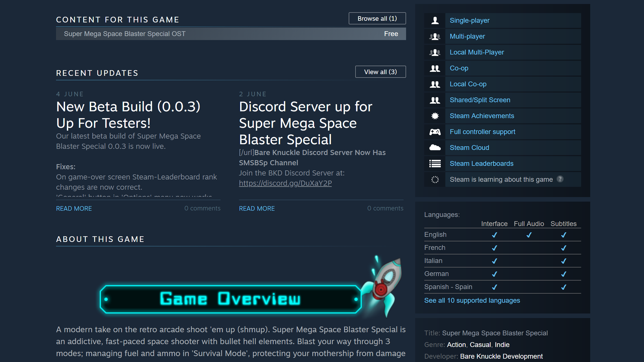Click the Multi-player people icon
The width and height of the screenshot is (644, 362).
click(435, 36)
